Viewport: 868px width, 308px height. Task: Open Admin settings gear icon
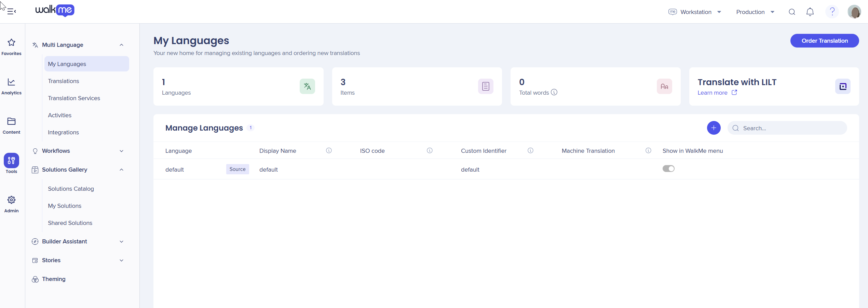(11, 204)
